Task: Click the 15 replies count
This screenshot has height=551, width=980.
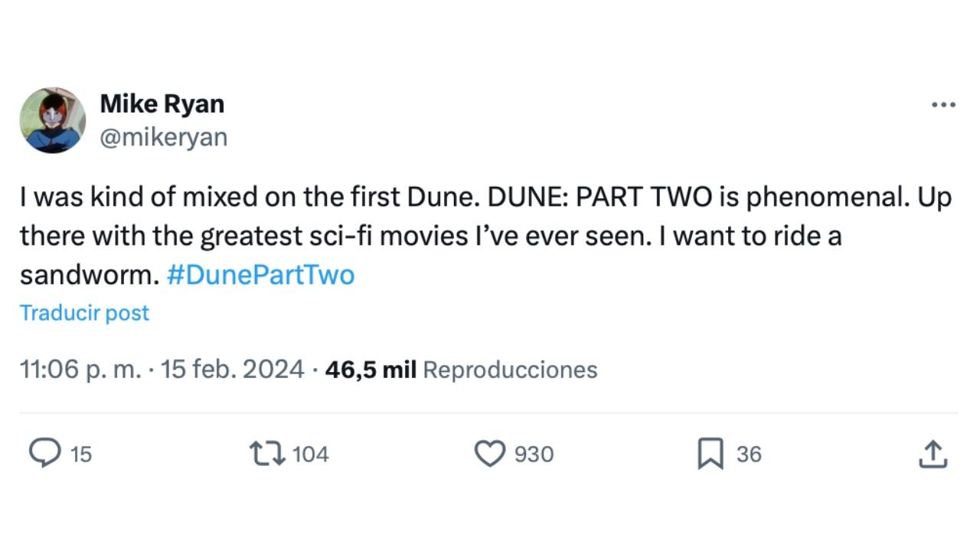Action: click(x=80, y=454)
